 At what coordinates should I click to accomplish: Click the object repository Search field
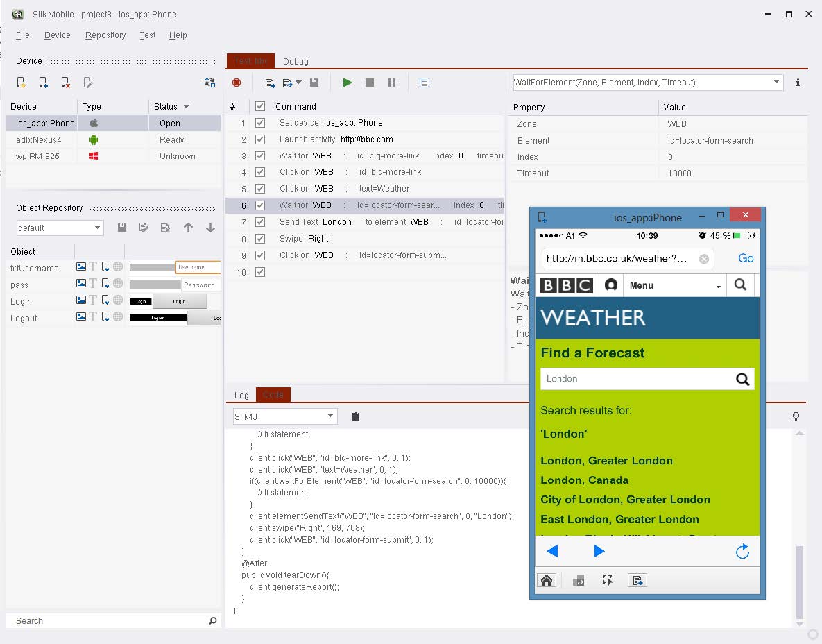(x=112, y=620)
